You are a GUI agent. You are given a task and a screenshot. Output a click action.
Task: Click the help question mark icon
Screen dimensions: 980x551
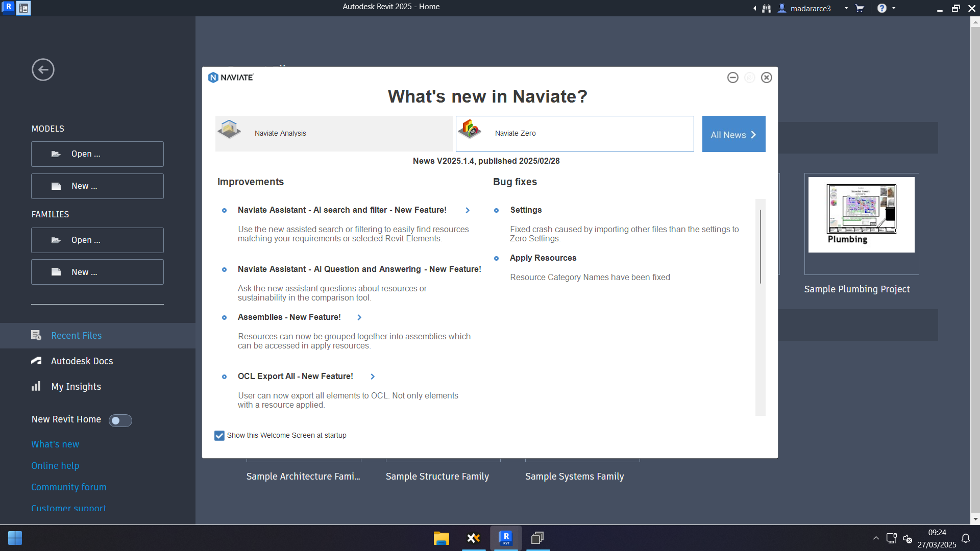coord(882,8)
